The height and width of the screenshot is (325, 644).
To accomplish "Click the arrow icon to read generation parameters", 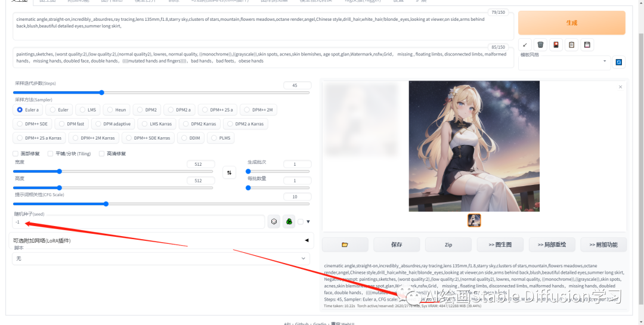I will coord(525,44).
